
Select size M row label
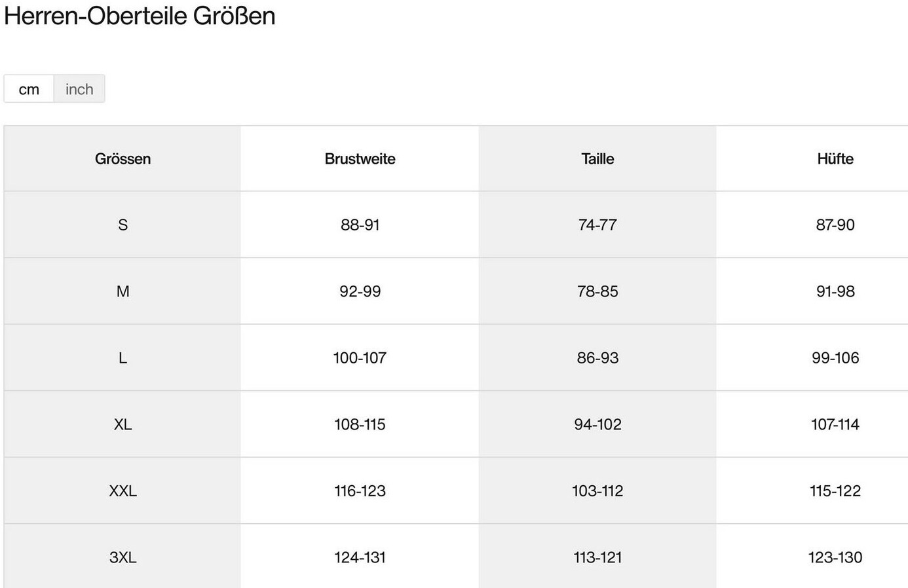coord(123,291)
